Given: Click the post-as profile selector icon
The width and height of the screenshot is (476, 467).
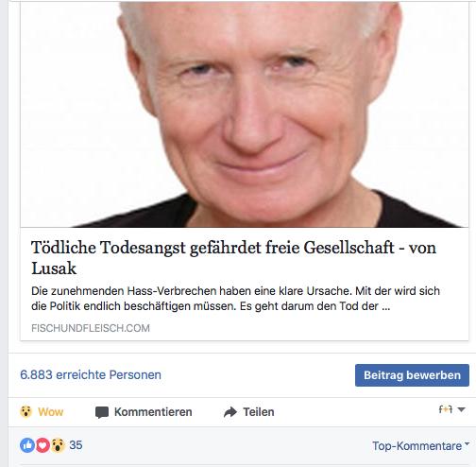Looking at the screenshot, I should click(x=446, y=409).
